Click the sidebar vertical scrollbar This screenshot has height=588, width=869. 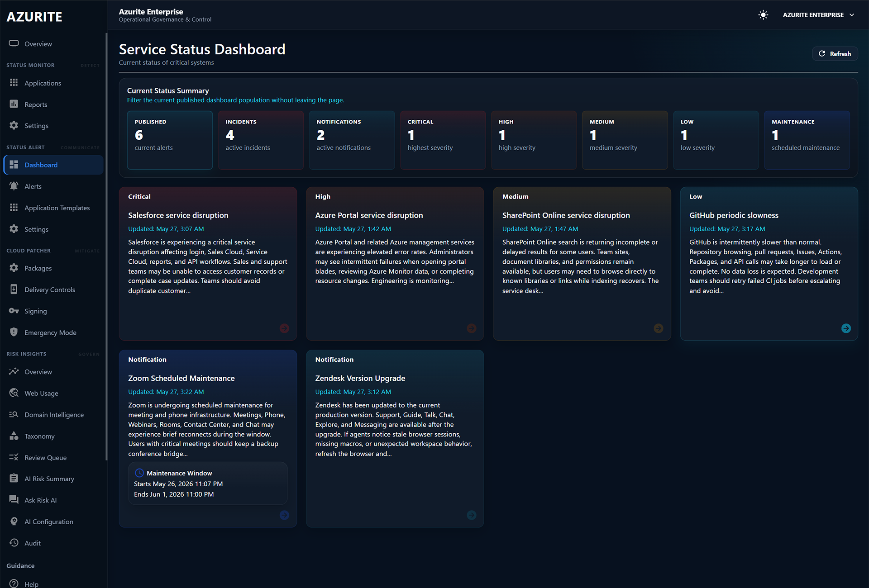106,247
